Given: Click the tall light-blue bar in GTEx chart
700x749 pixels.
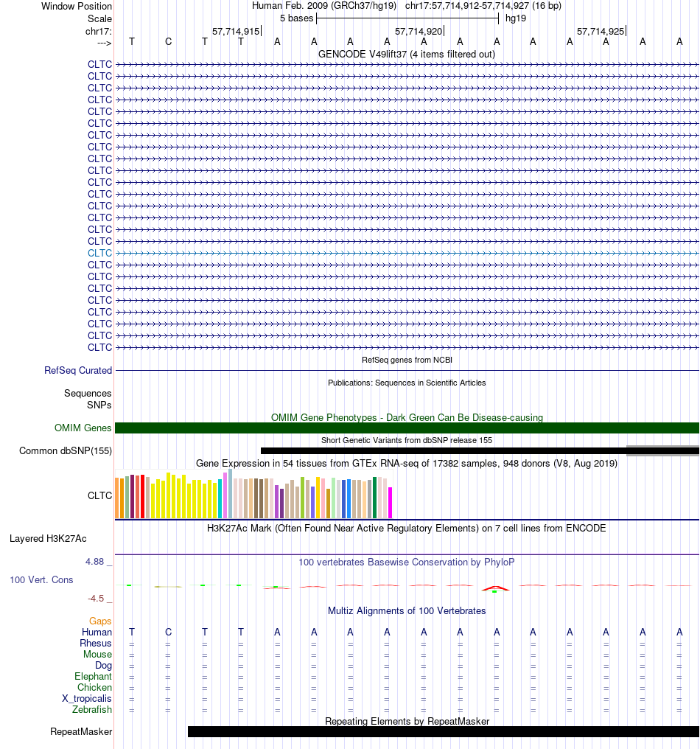Looking at the screenshot, I should tap(230, 493).
